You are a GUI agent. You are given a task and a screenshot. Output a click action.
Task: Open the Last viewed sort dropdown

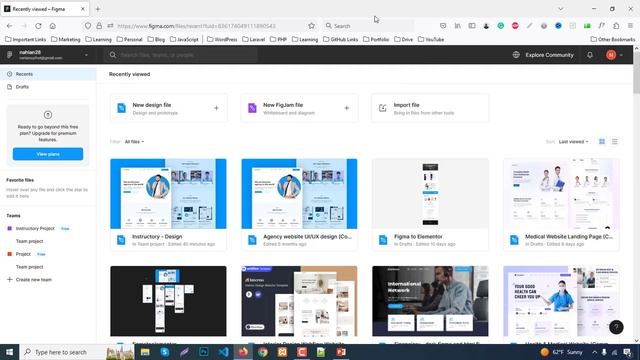(573, 142)
